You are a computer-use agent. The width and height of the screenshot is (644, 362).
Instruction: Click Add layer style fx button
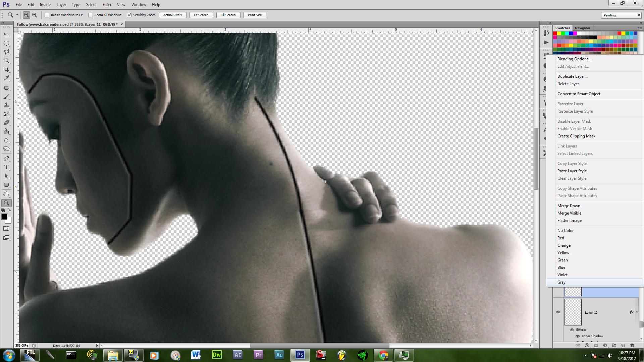(587, 345)
